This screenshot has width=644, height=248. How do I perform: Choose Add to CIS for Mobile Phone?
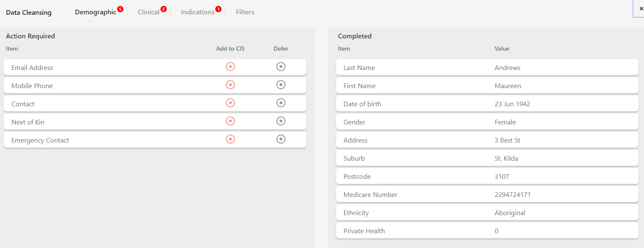pos(230,85)
